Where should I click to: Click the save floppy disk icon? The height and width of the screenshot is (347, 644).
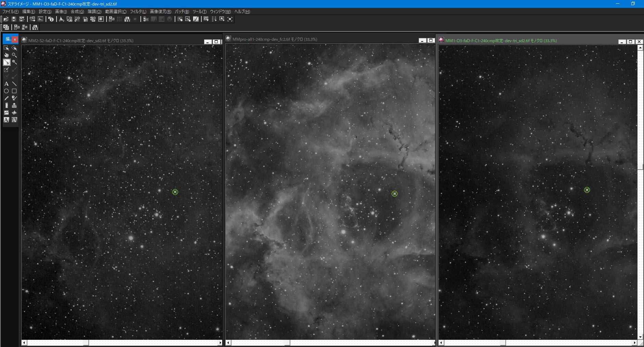click(14, 19)
